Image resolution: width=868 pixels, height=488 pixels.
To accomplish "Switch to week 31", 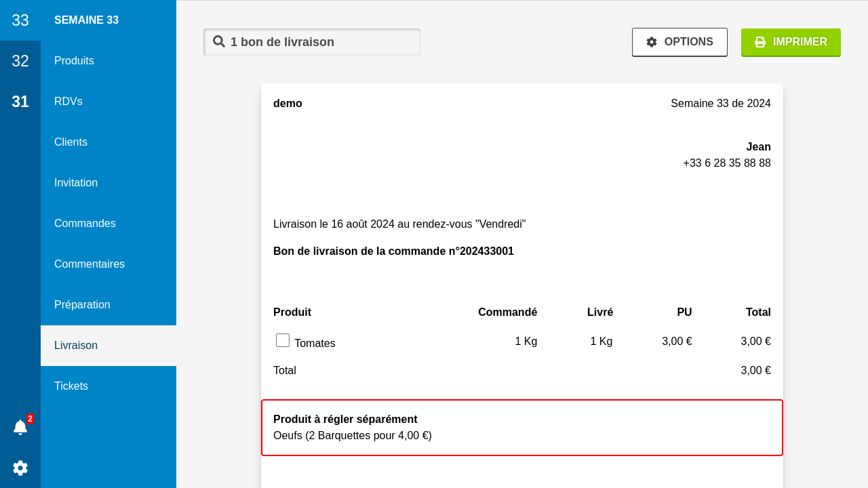I will click(20, 102).
